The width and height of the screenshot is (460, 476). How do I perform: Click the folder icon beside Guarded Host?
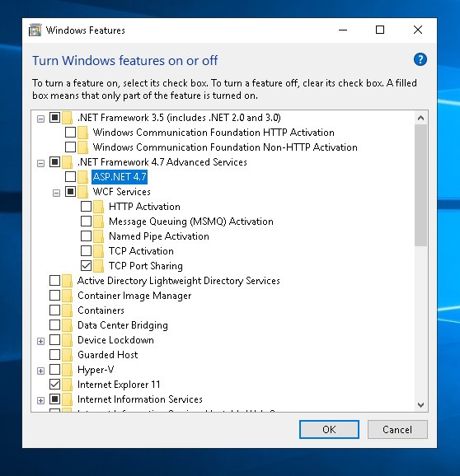[x=67, y=355]
